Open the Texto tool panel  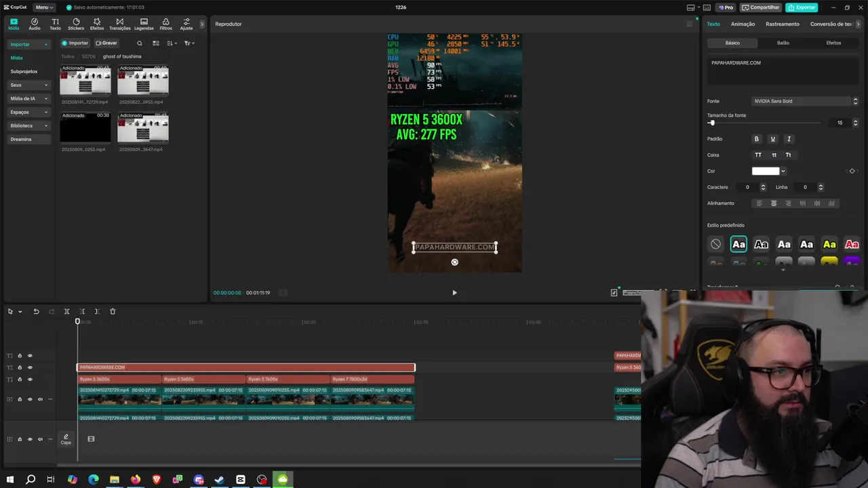tap(55, 24)
